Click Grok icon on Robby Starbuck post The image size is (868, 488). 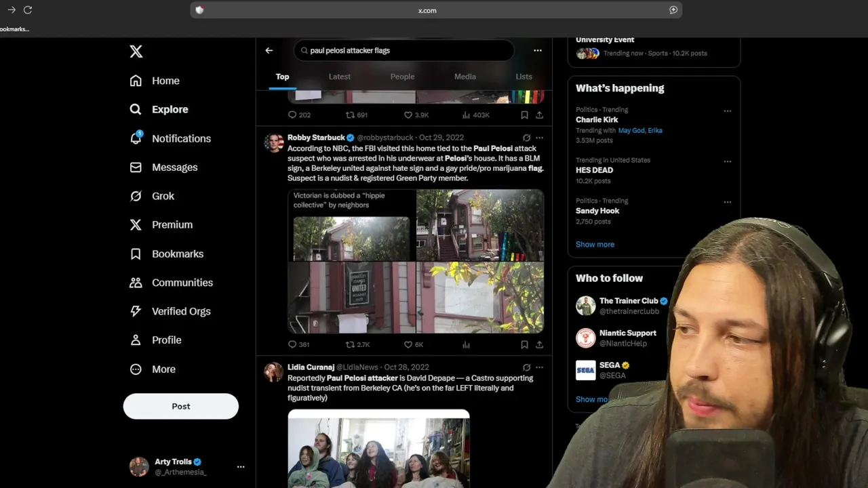[x=526, y=138]
